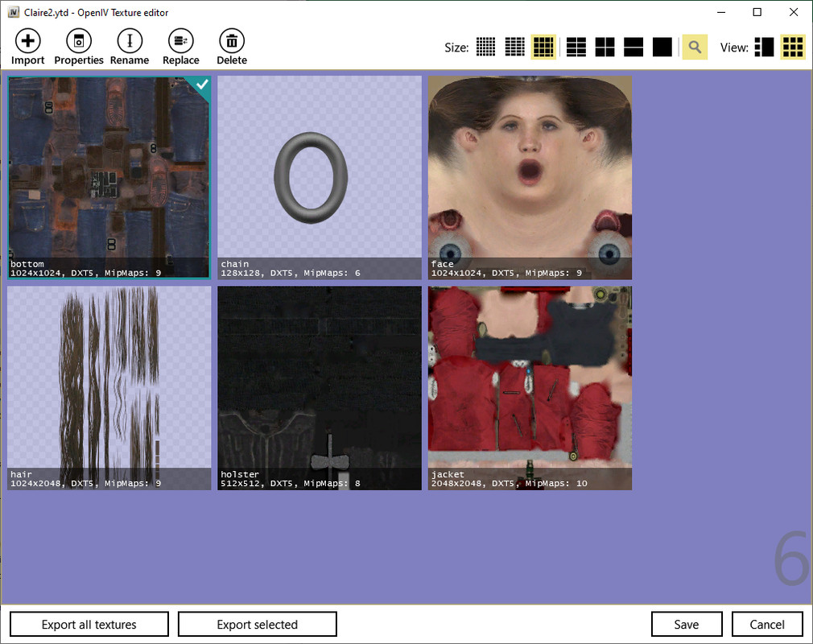Click Export all textures

(89, 625)
